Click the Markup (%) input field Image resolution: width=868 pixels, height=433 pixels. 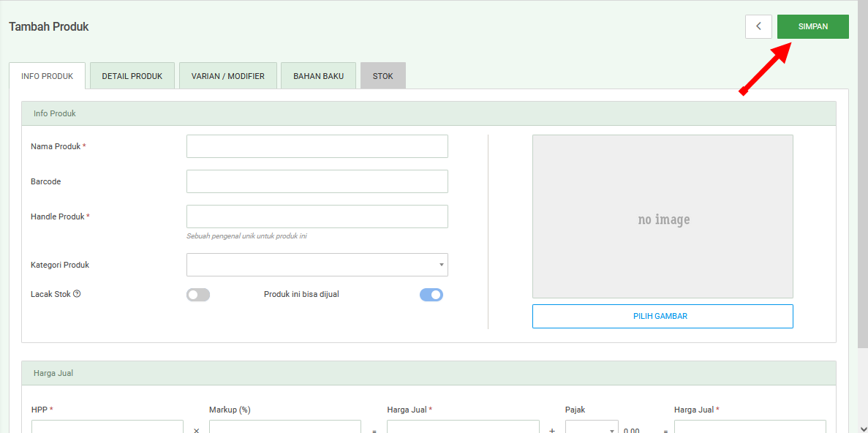click(x=284, y=427)
